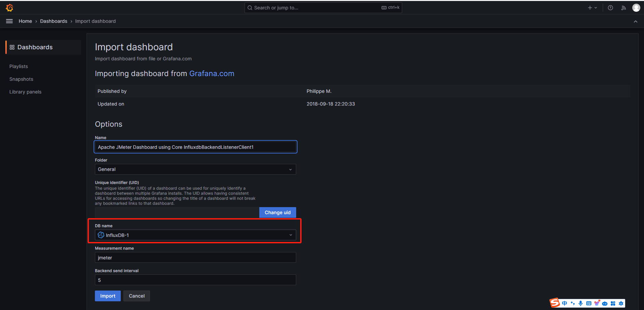The height and width of the screenshot is (310, 644).
Task: Open the Folder dropdown set to General
Action: click(x=196, y=169)
